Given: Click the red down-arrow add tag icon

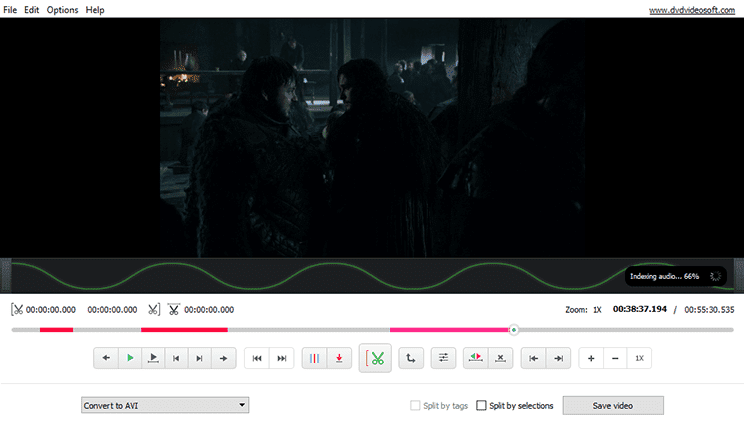Looking at the screenshot, I should tap(339, 358).
